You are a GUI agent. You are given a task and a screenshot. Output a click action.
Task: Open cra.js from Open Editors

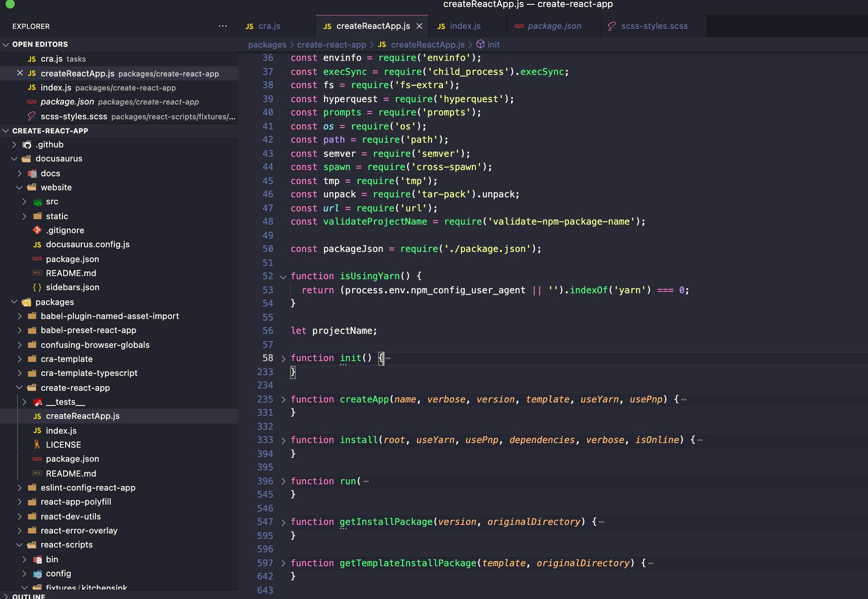tap(119, 59)
